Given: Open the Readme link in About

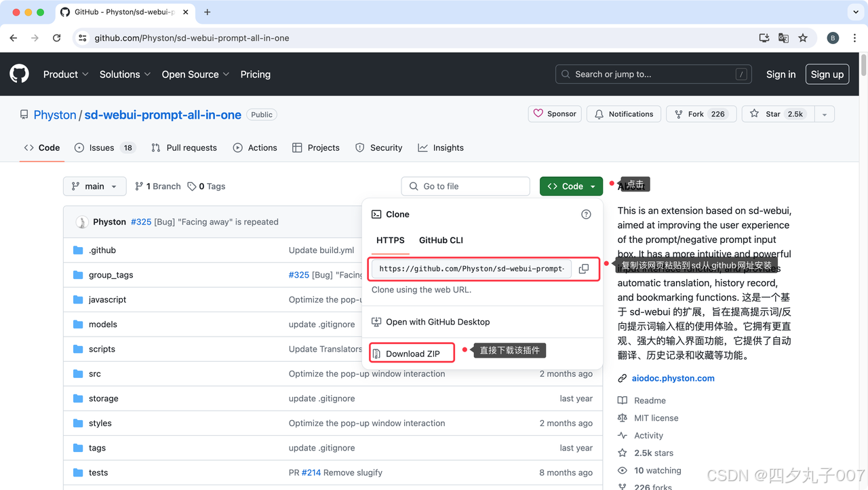Looking at the screenshot, I should pyautogui.click(x=650, y=400).
